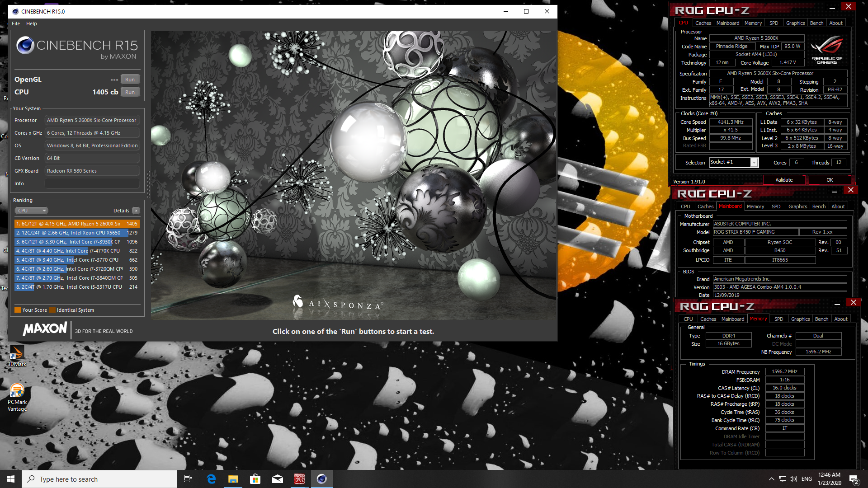Select the AMD Ryzen 5 2600X ranking row
Image resolution: width=868 pixels, height=488 pixels.
coord(77,224)
